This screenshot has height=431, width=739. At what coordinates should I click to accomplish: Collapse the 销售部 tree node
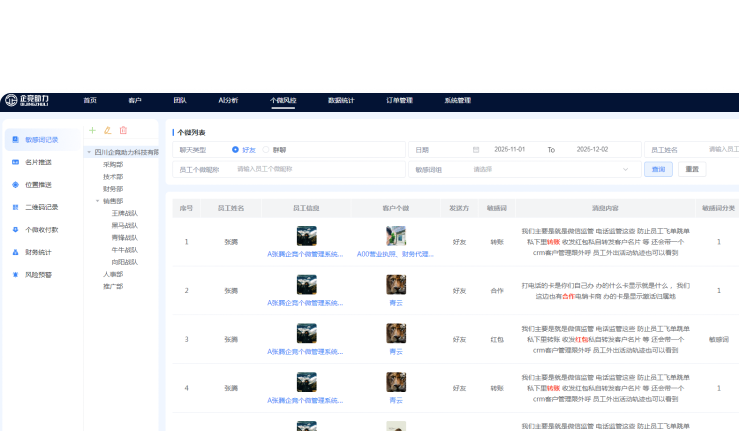pyautogui.click(x=97, y=200)
